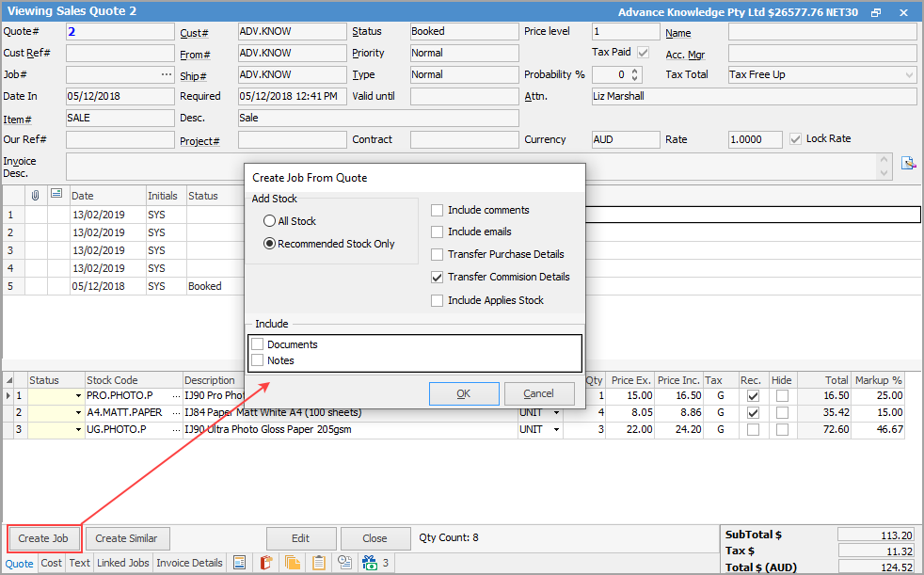Click the Create Similar button
Image resolution: width=924 pixels, height=575 pixels.
coord(128,538)
